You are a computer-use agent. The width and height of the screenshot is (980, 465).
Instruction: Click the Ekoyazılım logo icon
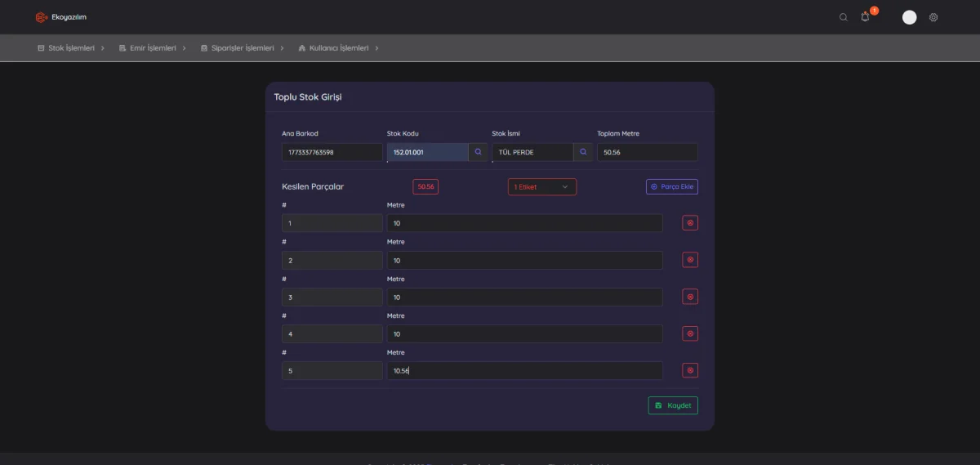(42, 17)
